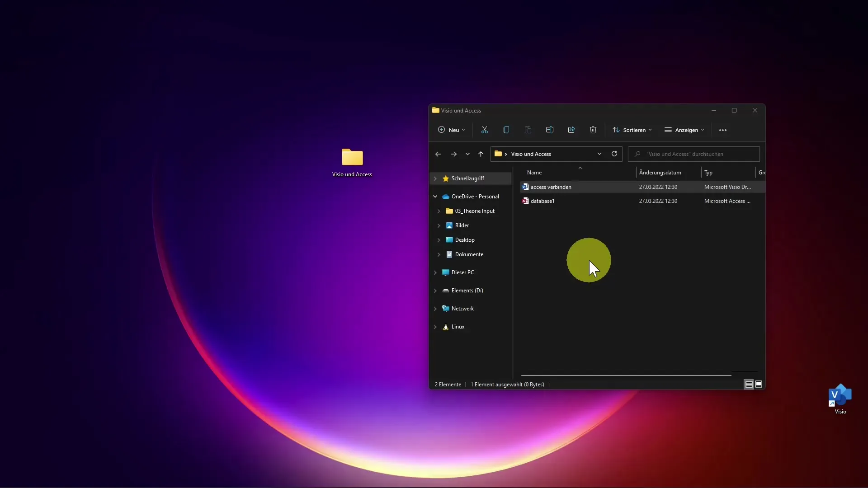The width and height of the screenshot is (868, 488).
Task: Click the Netzwerk network icon
Action: click(x=445, y=309)
